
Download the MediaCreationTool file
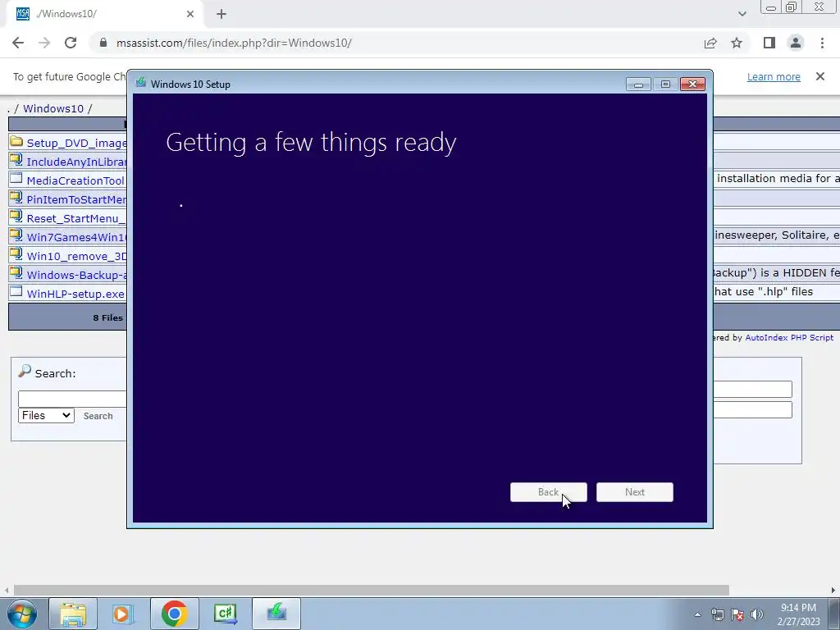(x=75, y=180)
